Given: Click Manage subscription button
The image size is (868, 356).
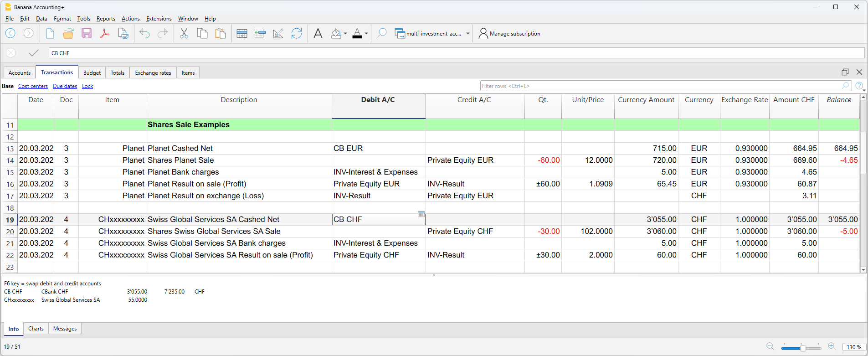Looking at the screenshot, I should pyautogui.click(x=509, y=34).
